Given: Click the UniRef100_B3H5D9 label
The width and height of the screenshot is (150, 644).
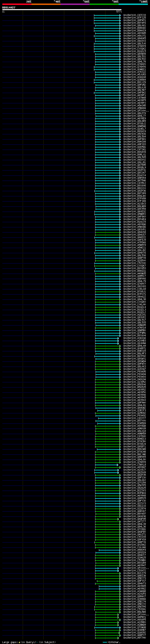Looking at the screenshot, I should click(x=135, y=423).
